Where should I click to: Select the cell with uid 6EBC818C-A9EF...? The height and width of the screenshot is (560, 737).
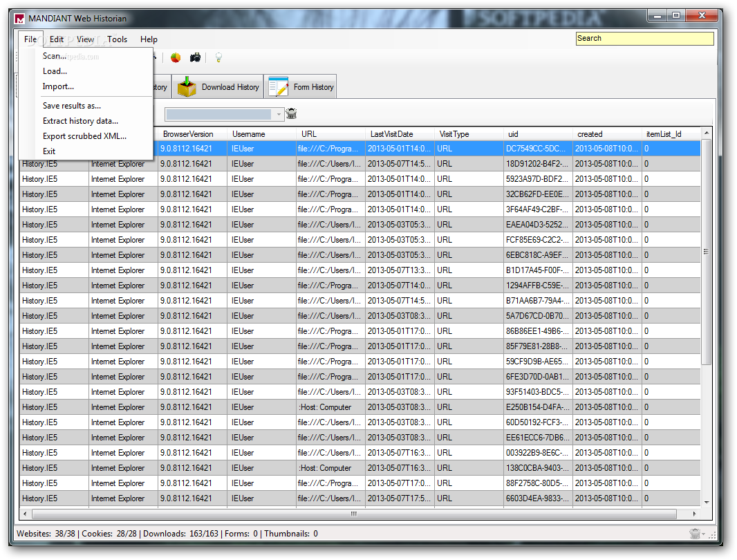point(538,255)
